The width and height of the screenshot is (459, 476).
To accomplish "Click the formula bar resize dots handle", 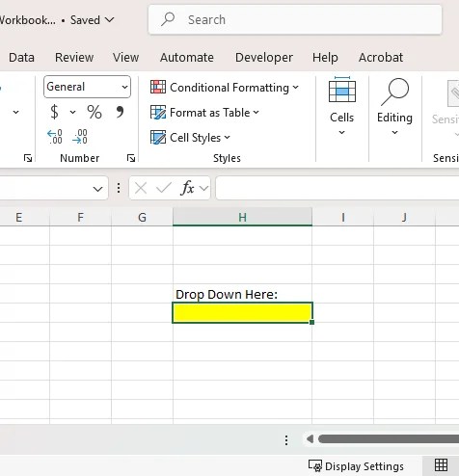I will 119,188.
